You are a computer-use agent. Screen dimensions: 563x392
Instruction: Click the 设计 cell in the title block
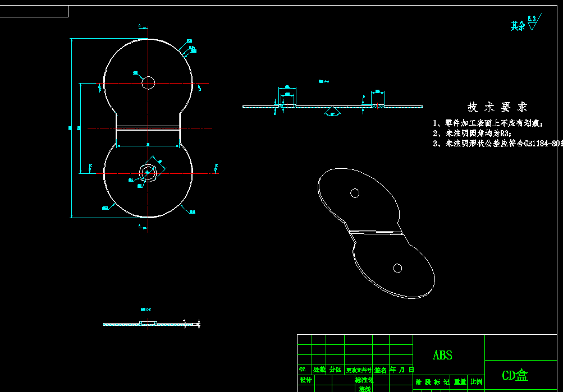305,380
